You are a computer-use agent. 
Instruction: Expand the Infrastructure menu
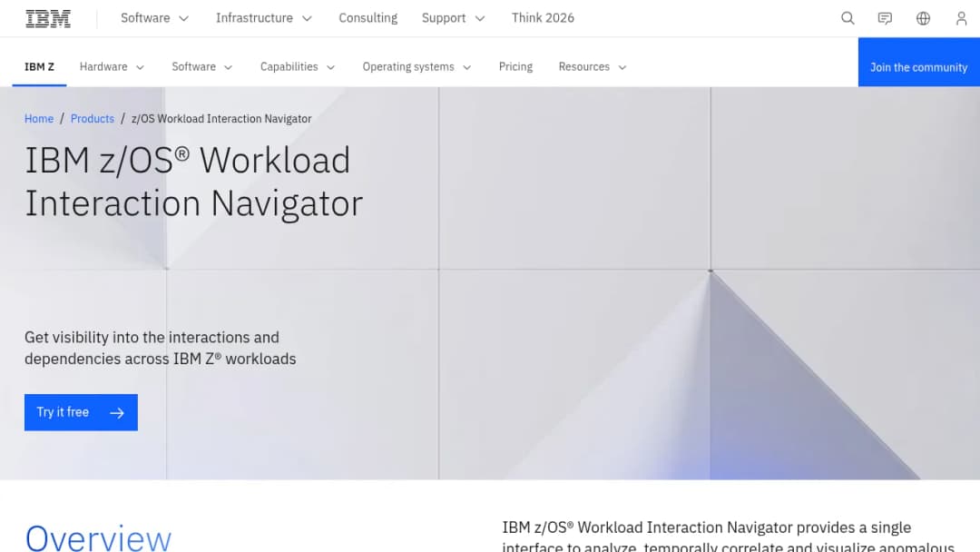tap(264, 18)
